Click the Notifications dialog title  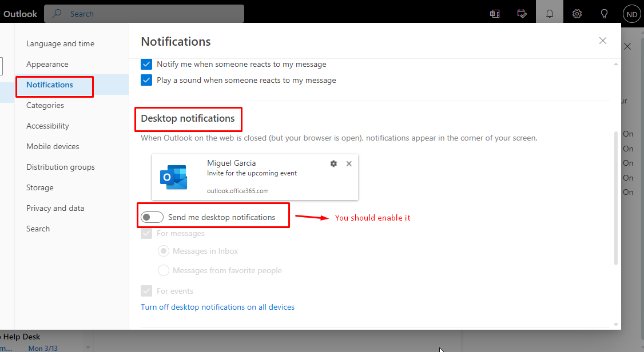point(176,42)
